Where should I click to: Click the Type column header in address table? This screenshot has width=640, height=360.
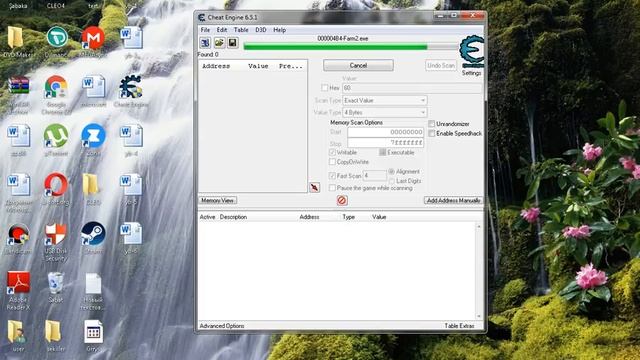349,217
